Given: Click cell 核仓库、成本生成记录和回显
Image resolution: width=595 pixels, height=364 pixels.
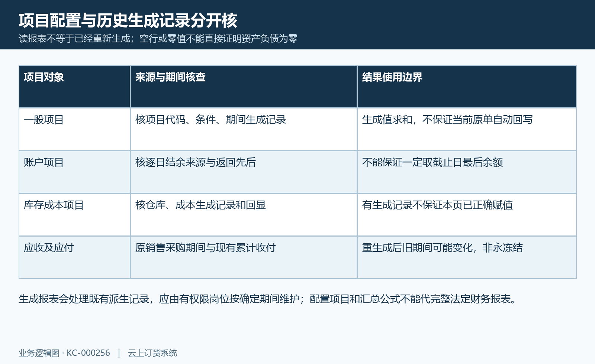Looking at the screenshot, I should (x=244, y=215).
